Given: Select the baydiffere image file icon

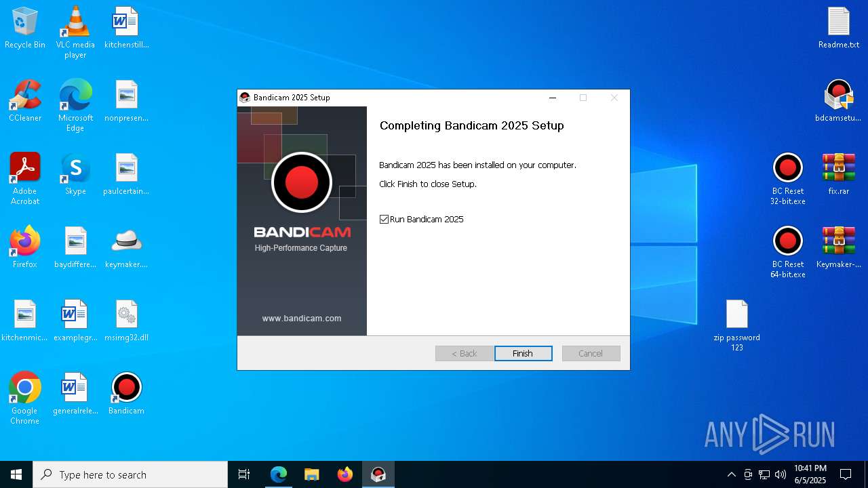Looking at the screenshot, I should tap(75, 247).
